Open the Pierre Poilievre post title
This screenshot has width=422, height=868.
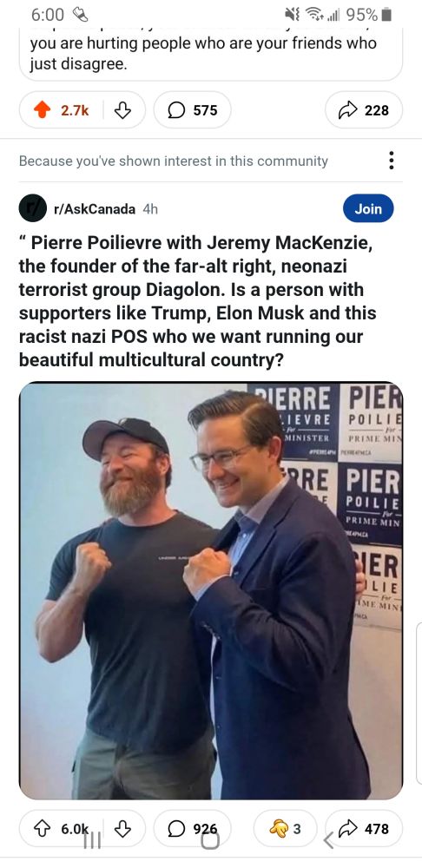pos(198,301)
